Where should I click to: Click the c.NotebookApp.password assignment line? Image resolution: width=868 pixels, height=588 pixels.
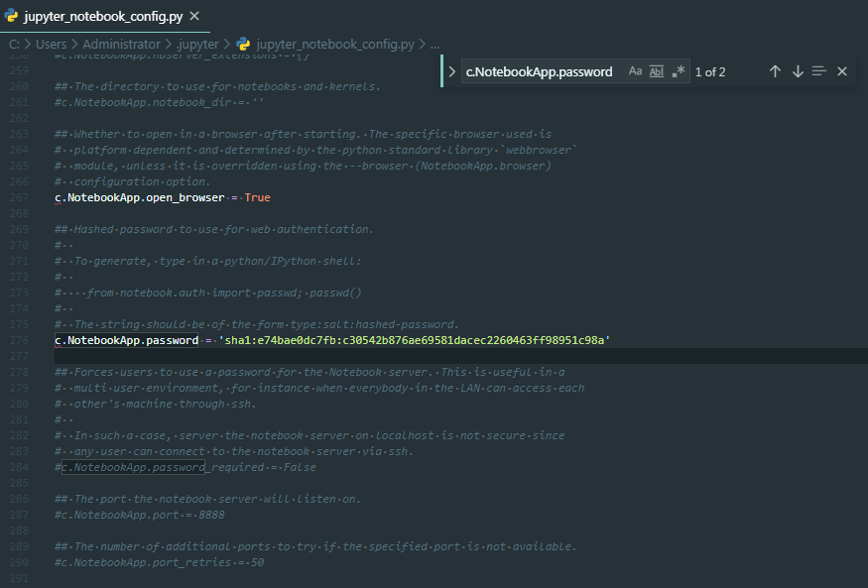[332, 340]
